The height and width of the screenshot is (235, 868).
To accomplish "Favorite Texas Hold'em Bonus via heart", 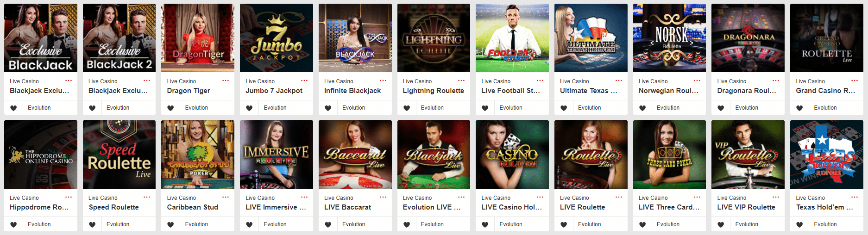I will click(x=799, y=225).
